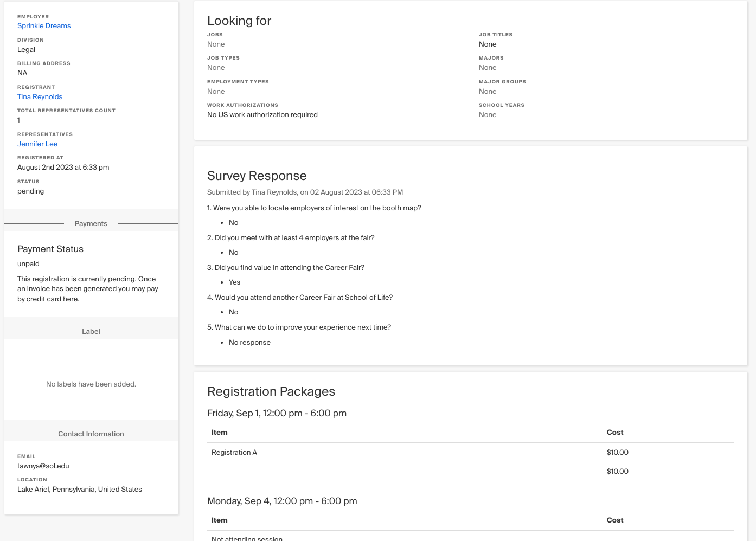Click the Item column header in Monday table
756x541 pixels.
pos(220,520)
